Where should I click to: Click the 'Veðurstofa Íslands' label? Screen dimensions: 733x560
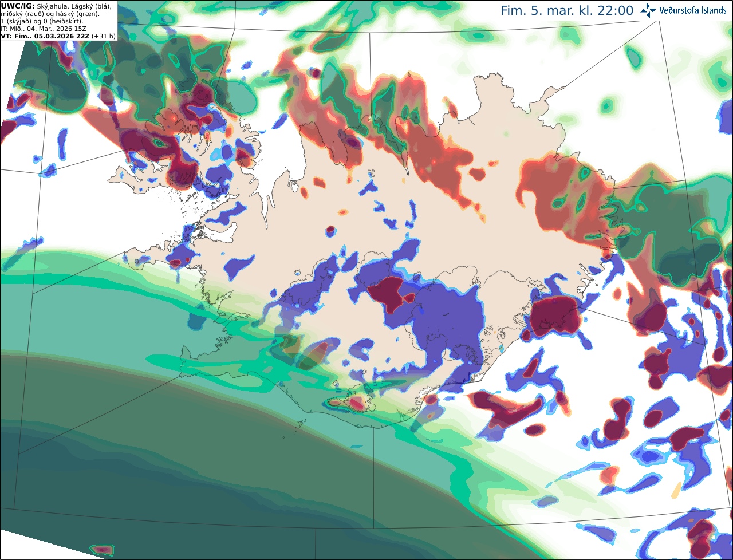tap(693, 10)
